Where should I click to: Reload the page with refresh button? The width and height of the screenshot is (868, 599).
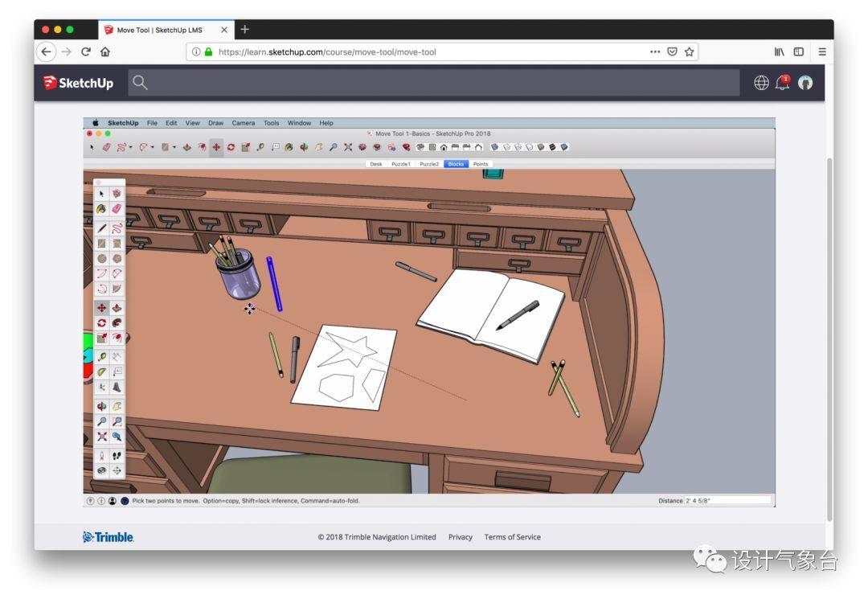(86, 51)
